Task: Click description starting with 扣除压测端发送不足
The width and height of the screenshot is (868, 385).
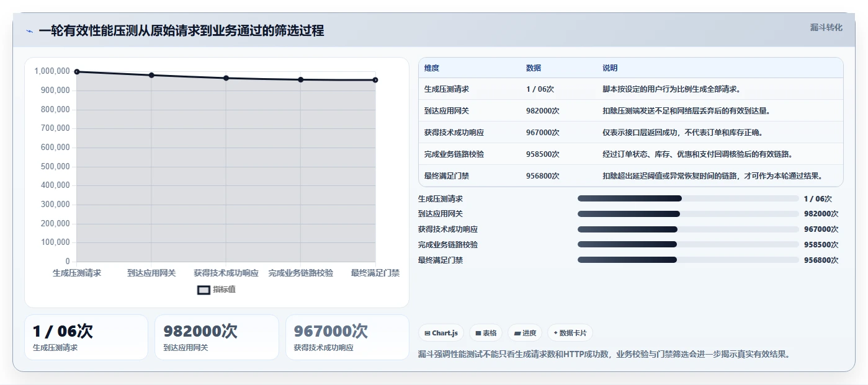Action: click(x=686, y=111)
